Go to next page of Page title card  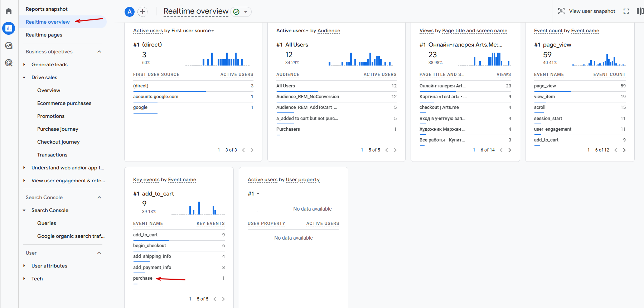(x=510, y=150)
